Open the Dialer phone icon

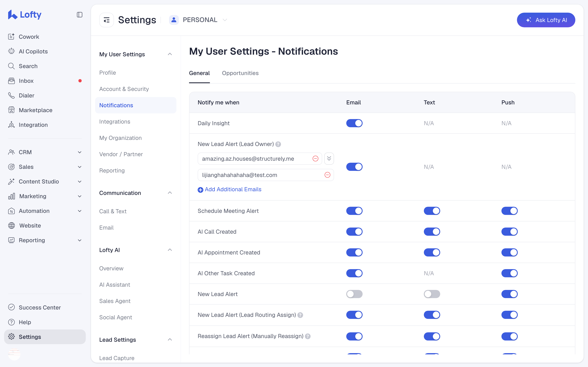point(11,95)
